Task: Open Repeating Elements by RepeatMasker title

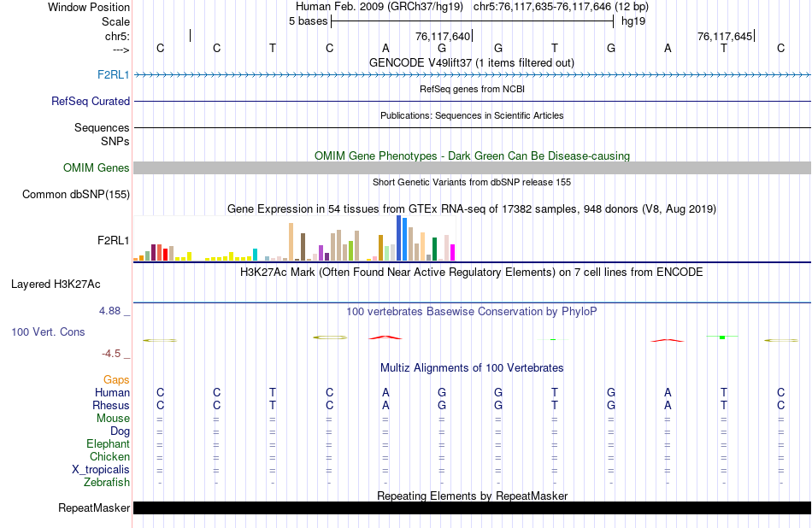Action: 473,496
